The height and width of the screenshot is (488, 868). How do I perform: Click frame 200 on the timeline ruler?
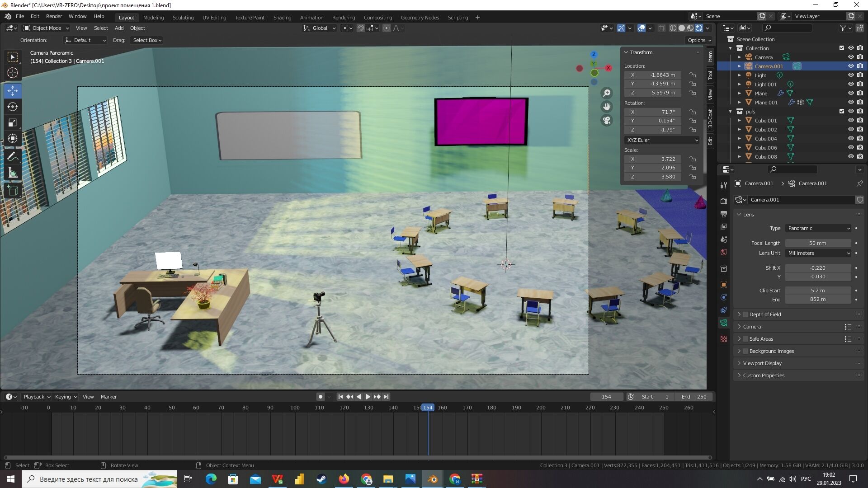click(x=541, y=408)
